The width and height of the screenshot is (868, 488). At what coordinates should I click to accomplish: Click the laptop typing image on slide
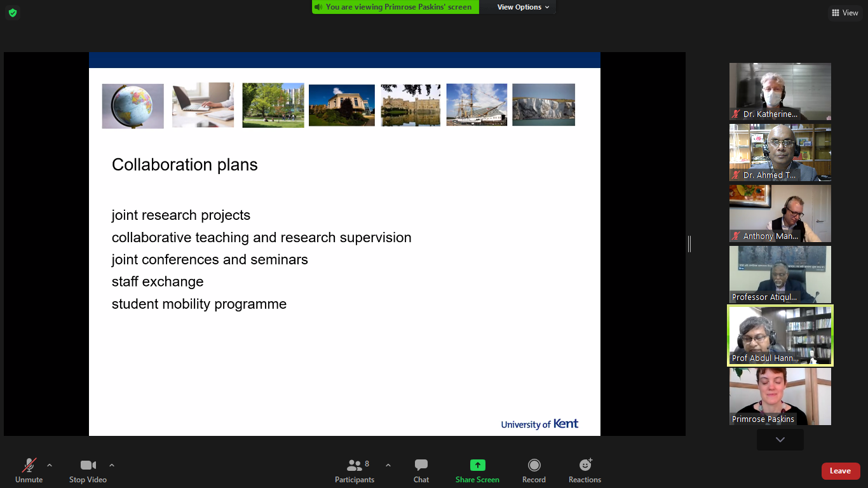[203, 105]
